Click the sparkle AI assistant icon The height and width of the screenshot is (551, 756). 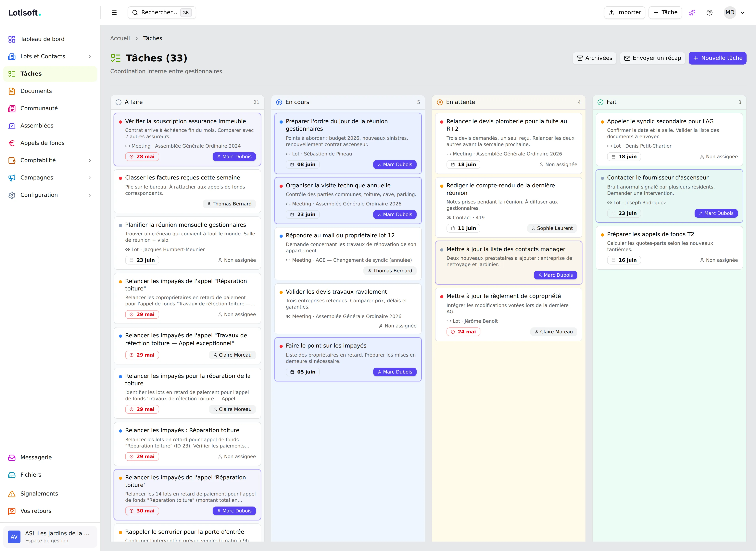[692, 13]
